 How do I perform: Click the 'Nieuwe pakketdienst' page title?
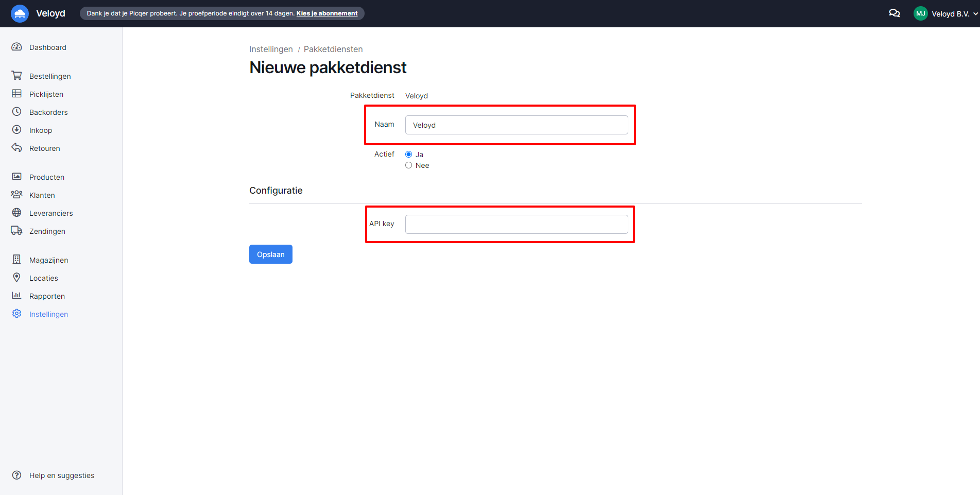[x=328, y=67]
